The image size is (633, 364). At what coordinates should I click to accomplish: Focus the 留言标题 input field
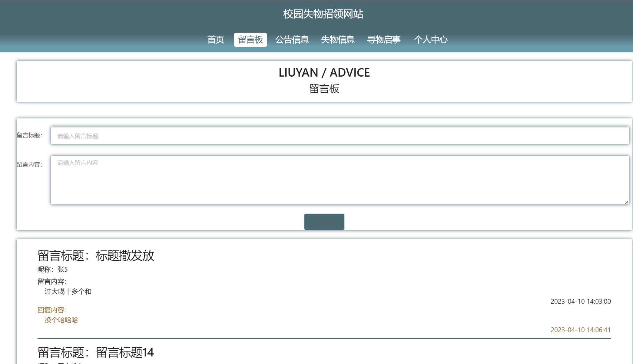[x=339, y=136]
